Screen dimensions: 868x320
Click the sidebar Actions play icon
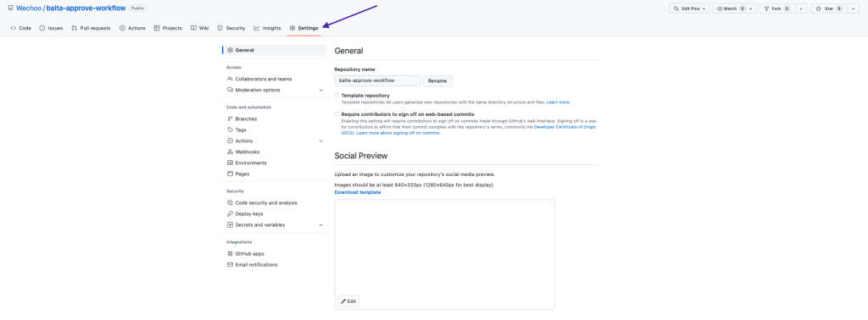(x=231, y=141)
